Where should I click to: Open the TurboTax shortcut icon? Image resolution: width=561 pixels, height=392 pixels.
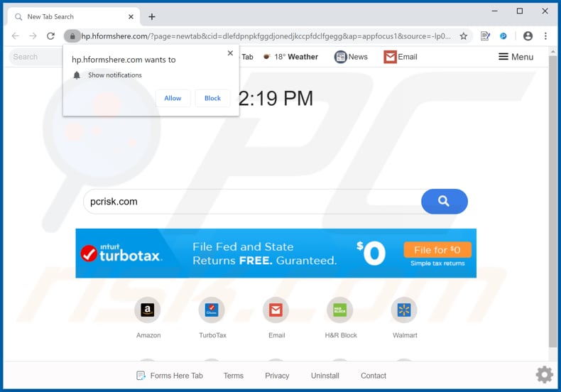[212, 310]
